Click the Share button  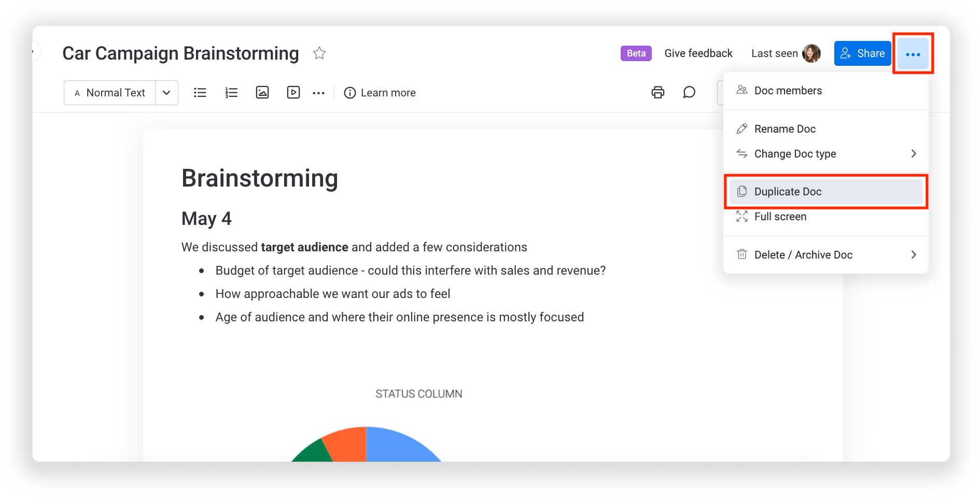pos(862,53)
